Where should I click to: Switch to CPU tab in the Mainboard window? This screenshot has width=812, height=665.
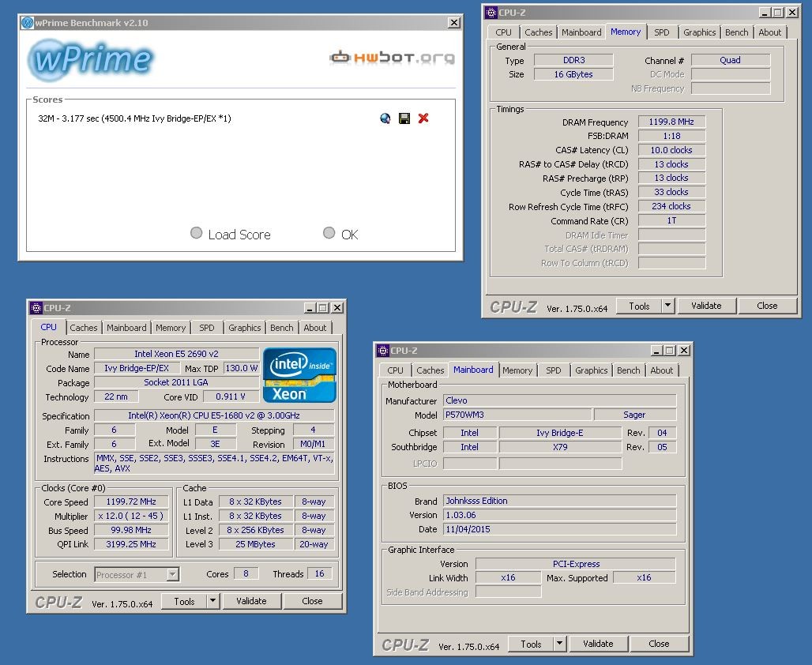tap(395, 370)
